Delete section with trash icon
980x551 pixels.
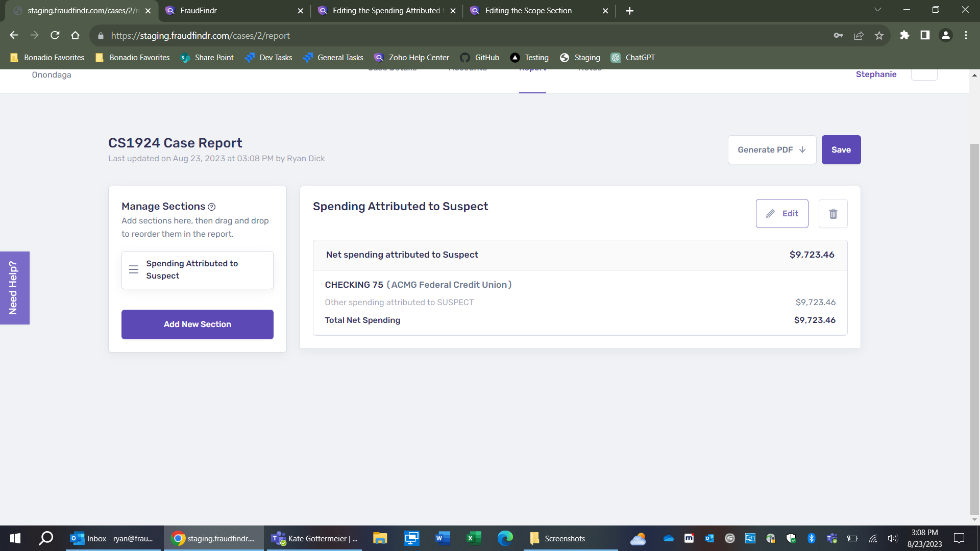point(833,213)
